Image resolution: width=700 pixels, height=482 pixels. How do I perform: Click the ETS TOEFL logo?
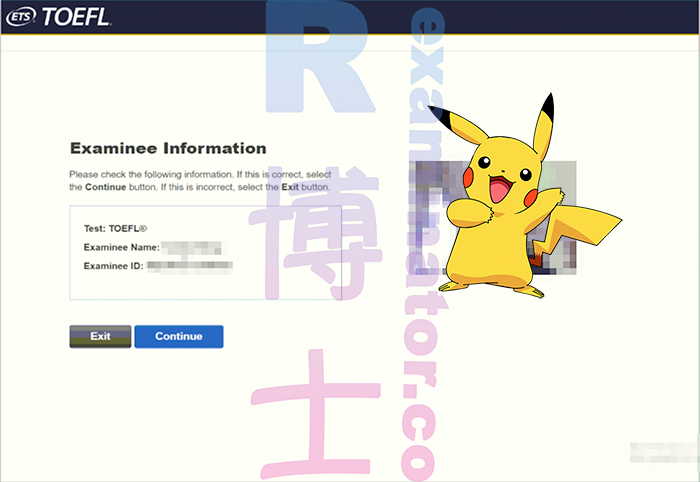click(58, 17)
